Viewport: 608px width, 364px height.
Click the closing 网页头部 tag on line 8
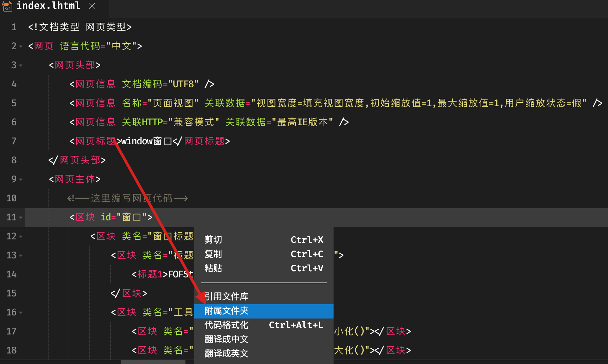(x=77, y=160)
